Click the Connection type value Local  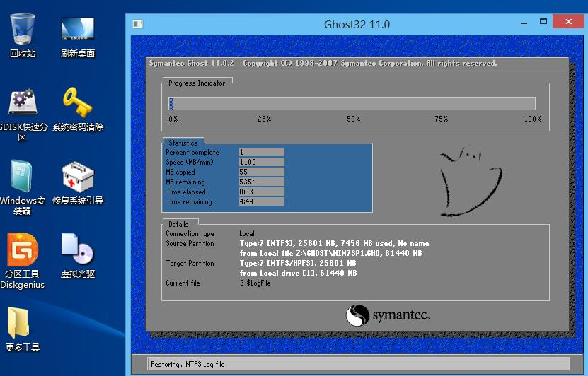click(247, 233)
